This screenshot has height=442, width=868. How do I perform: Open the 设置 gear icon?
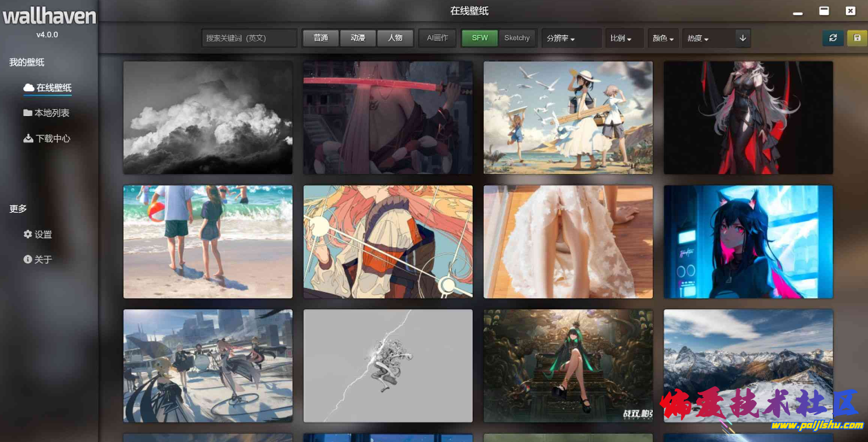(27, 234)
